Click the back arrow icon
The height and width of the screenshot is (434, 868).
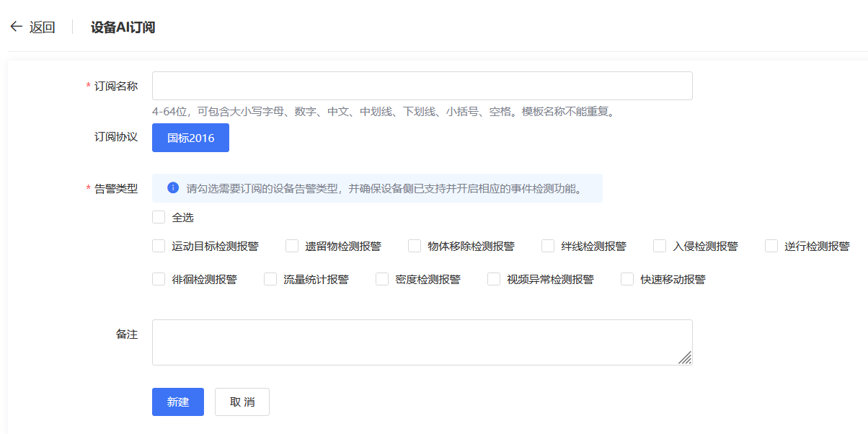click(x=16, y=27)
